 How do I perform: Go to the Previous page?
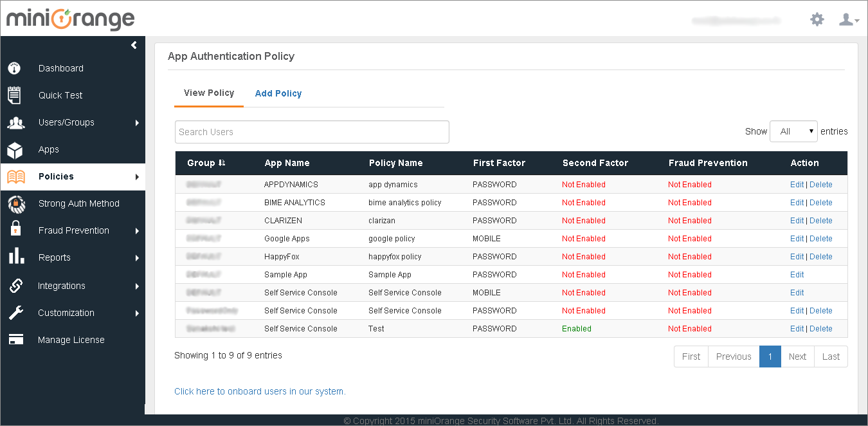(x=734, y=357)
